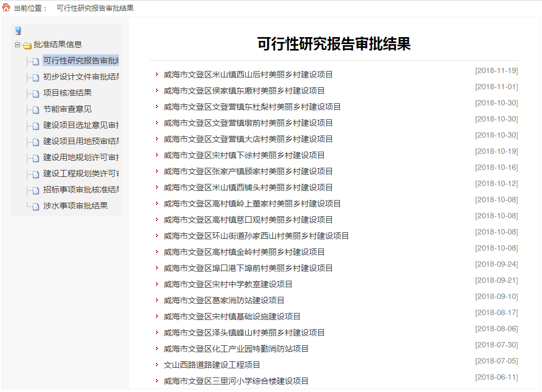The image size is (542, 392).
Task: Select 建设工程规划类许可 tree entry
Action: click(x=81, y=174)
